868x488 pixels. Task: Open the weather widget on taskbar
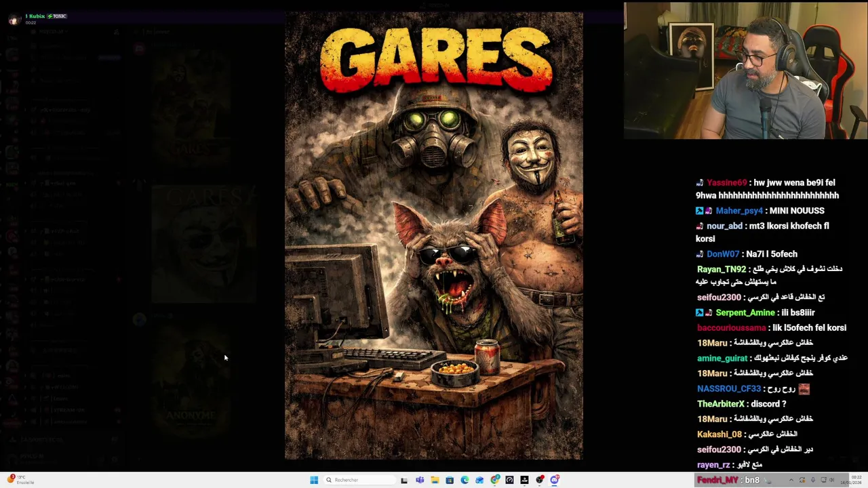tap(20, 480)
